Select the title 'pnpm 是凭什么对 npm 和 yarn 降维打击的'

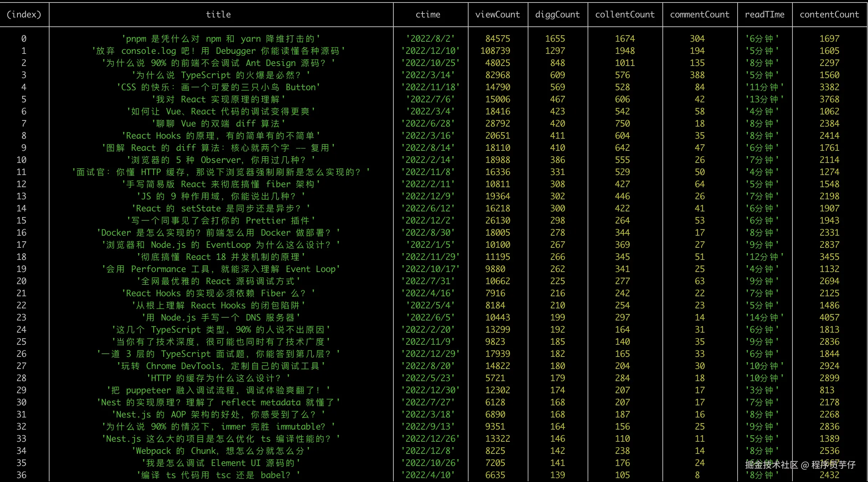[221, 39]
